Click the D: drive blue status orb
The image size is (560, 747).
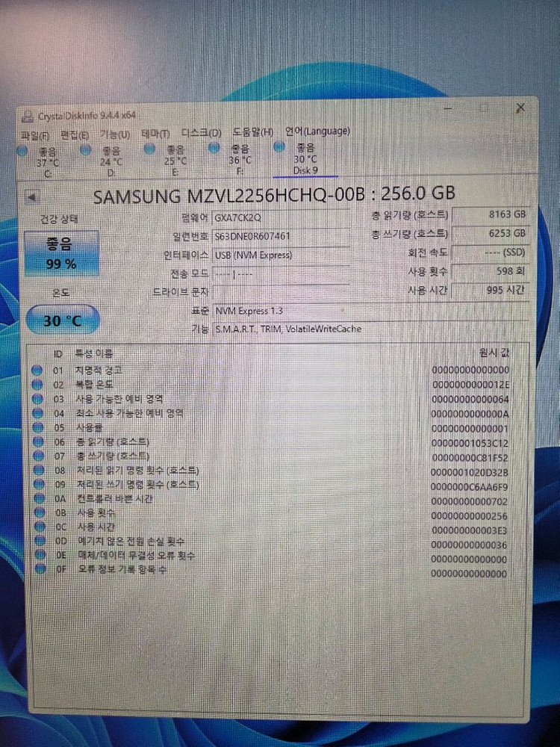coord(85,151)
